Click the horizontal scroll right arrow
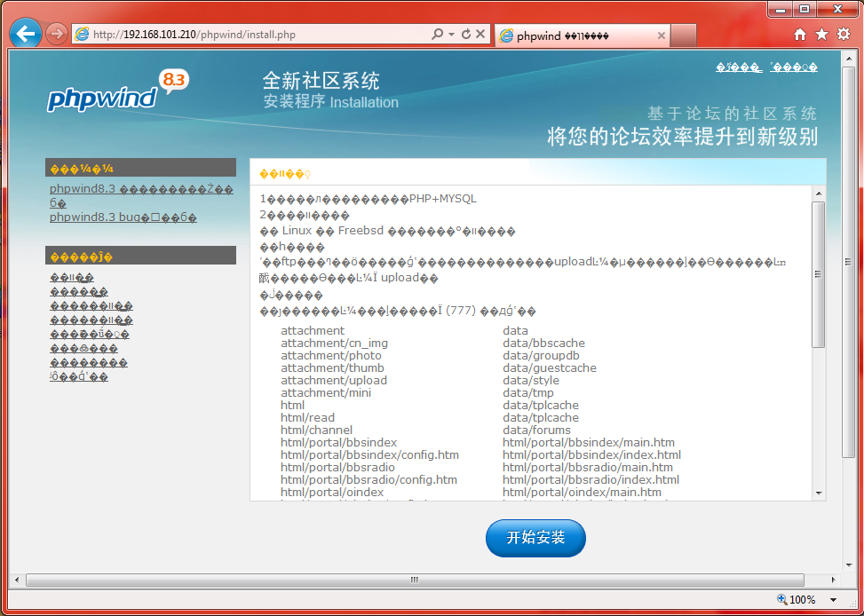Image resolution: width=864 pixels, height=616 pixels. pos(833,580)
